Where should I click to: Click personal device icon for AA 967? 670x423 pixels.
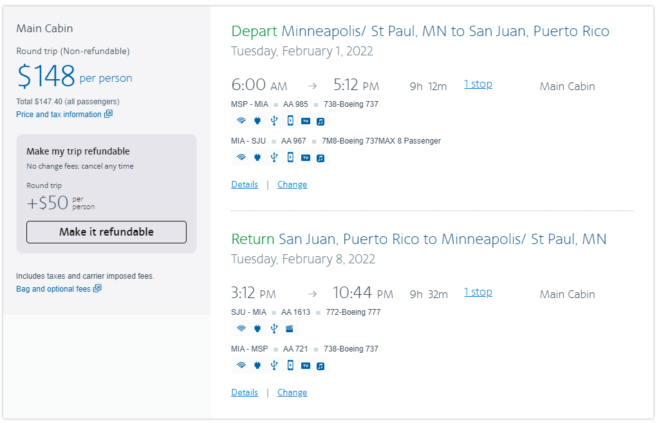point(290,158)
